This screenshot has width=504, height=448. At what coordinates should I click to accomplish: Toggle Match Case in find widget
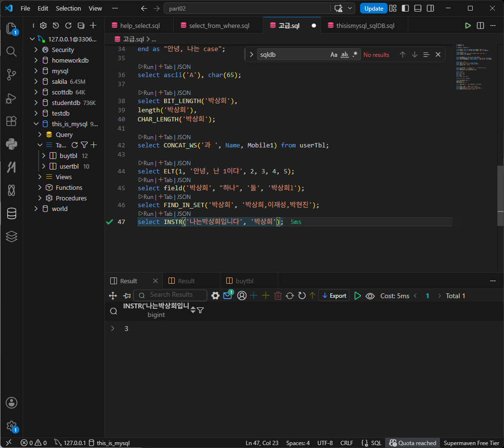(x=334, y=54)
